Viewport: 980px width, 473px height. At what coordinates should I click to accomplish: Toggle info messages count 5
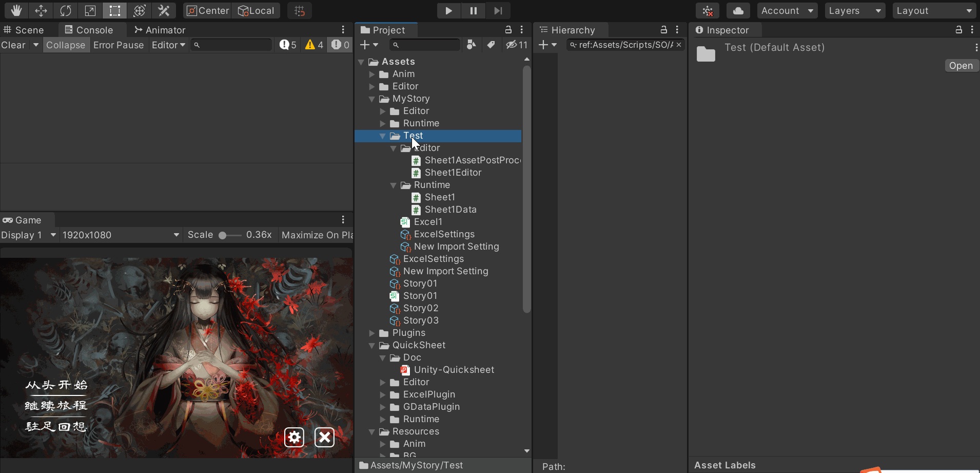coord(288,45)
